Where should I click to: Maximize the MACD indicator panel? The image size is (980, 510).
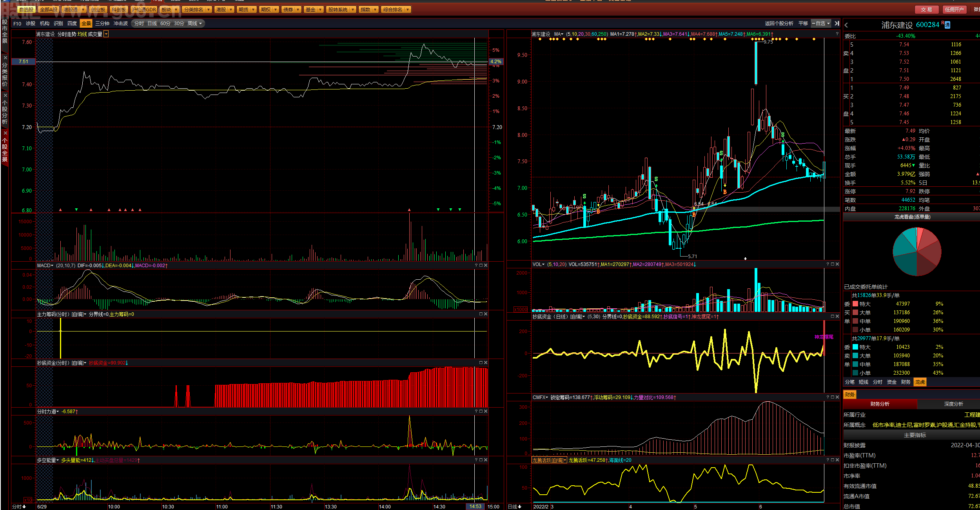pyautogui.click(x=481, y=266)
